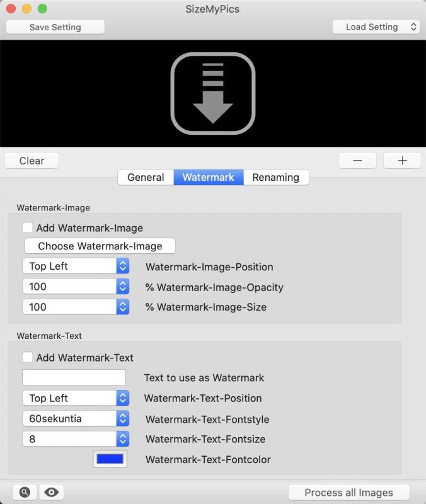Enable Add Watermark-Text checkbox
Screen dimensions: 426x504
[x=28, y=357]
